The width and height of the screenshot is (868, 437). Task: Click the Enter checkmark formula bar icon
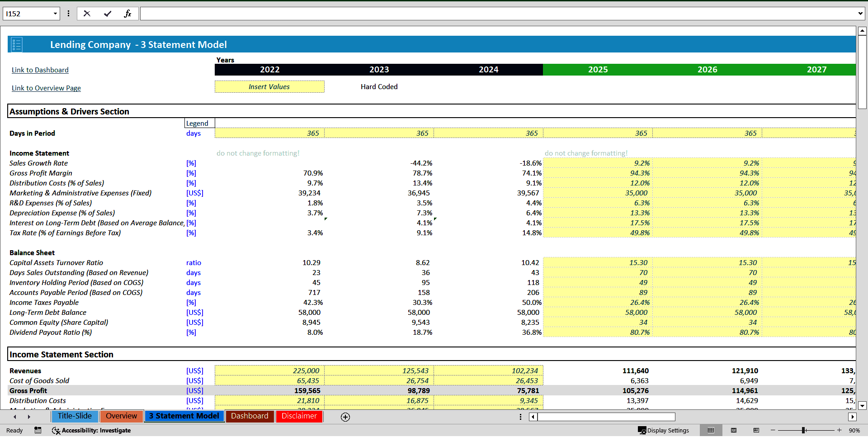[108, 14]
